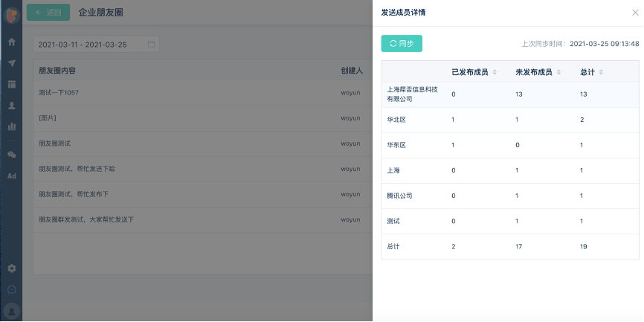This screenshot has height=322, width=644.
Task: Click the 发送成员详情 panel title
Action: click(403, 13)
